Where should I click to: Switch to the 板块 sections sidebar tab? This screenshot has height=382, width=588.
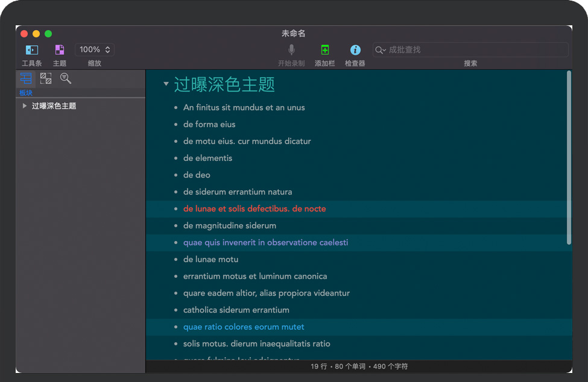coord(26,78)
